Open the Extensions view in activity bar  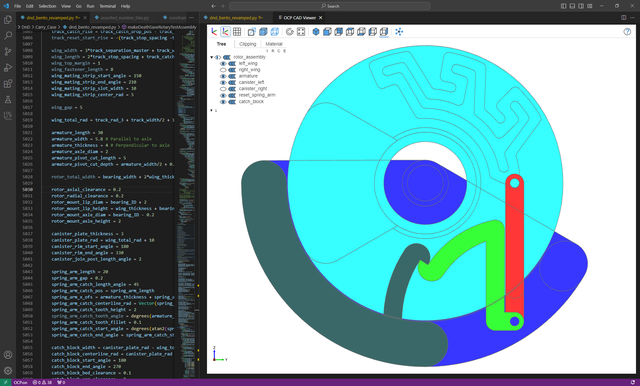(8, 84)
